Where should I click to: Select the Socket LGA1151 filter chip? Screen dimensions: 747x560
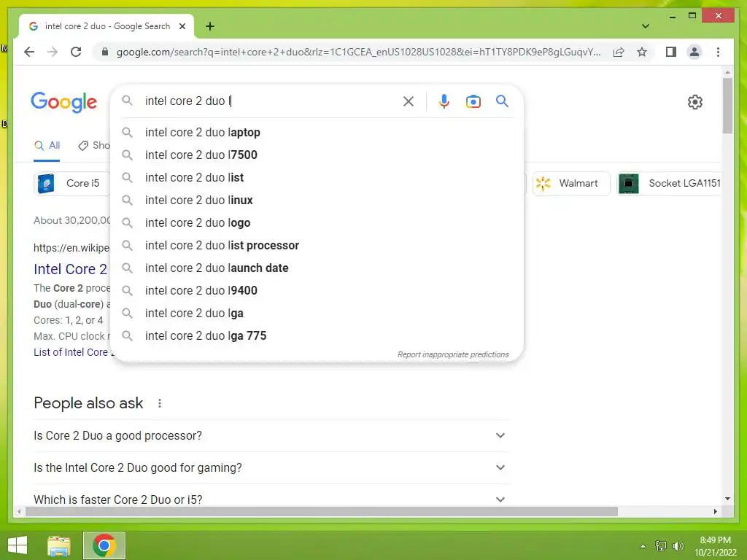coord(670,183)
